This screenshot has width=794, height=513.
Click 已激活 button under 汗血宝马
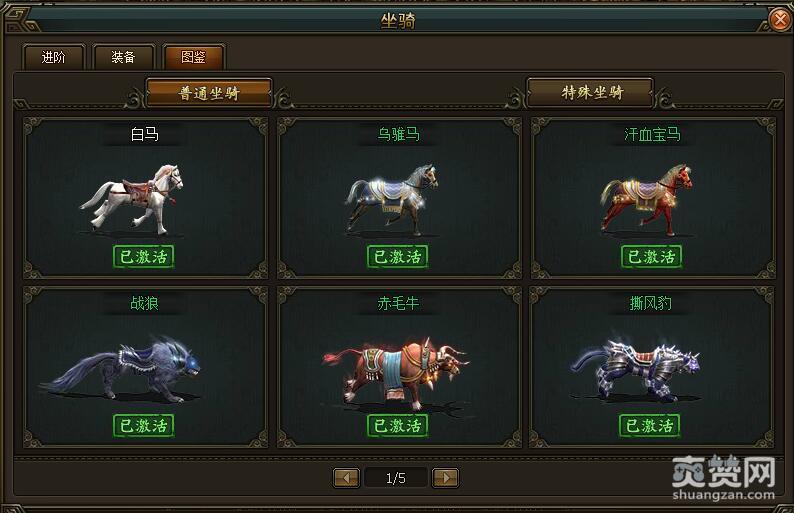(652, 257)
